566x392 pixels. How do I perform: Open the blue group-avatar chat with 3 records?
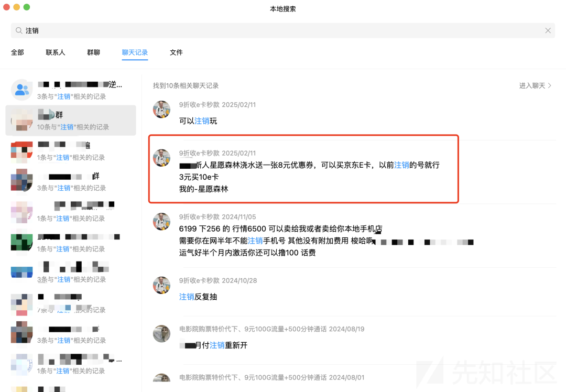(71, 90)
